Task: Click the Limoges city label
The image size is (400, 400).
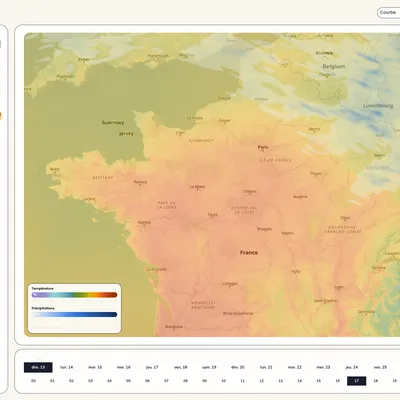Action: (230, 284)
